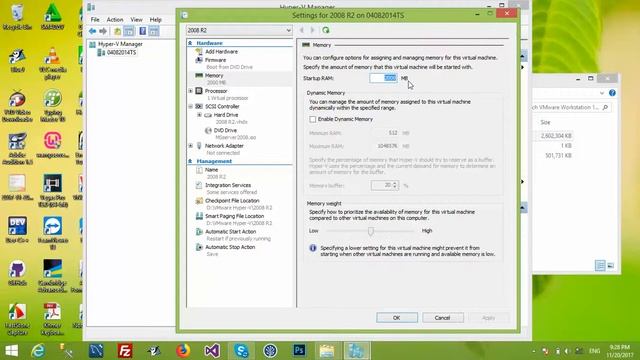Click the Processor icon in hardware list

point(199,91)
